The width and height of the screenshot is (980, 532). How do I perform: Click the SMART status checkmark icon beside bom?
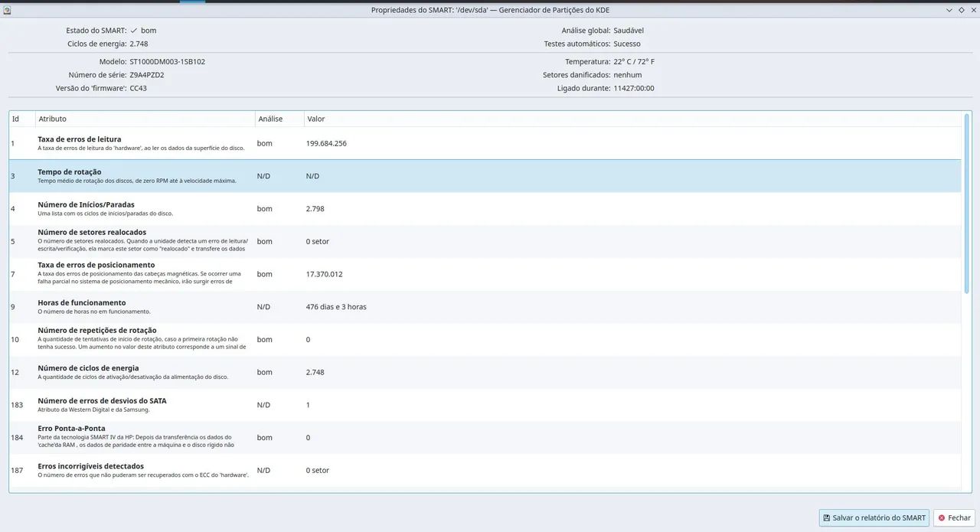coord(134,31)
